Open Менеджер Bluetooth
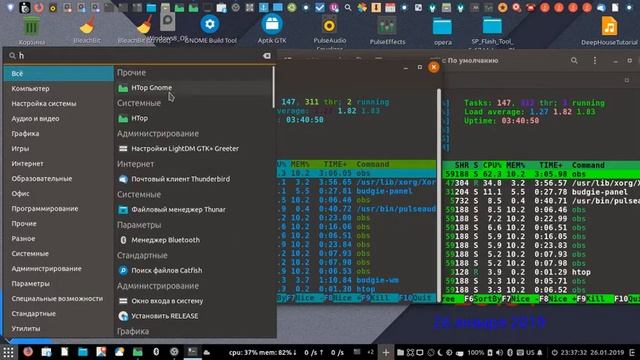Screen dimensions: 640x360 pyautogui.click(x=194, y=240)
